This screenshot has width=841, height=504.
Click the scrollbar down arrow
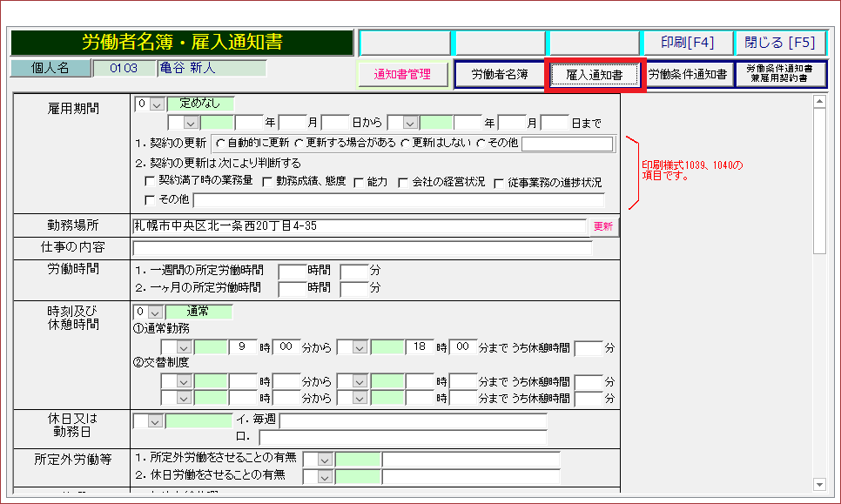tap(818, 484)
